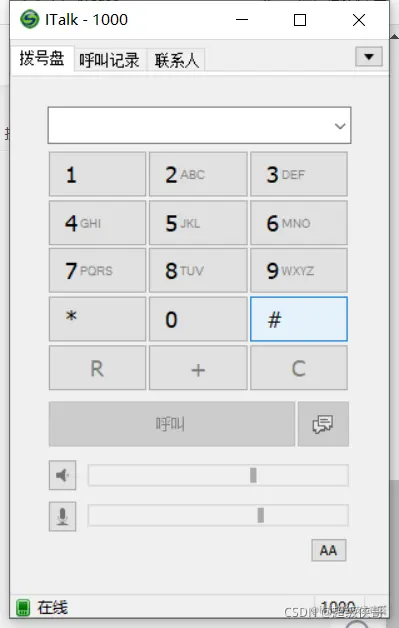This screenshot has width=399, height=628.
Task: Mute the microphone using its icon
Action: pyautogui.click(x=62, y=516)
